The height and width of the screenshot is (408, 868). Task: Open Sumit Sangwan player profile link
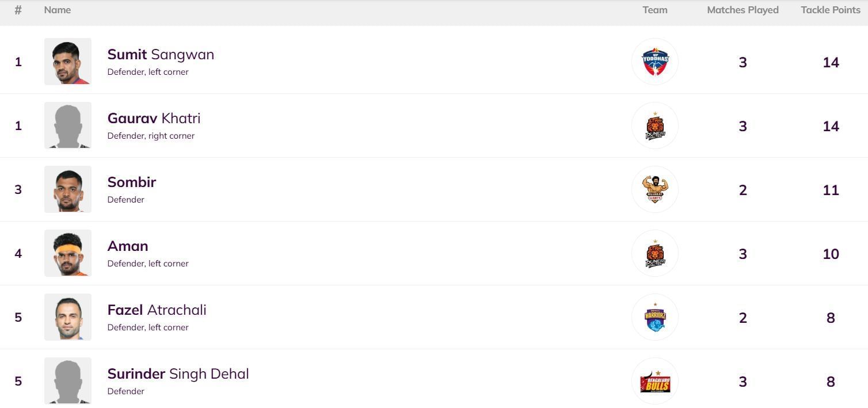[x=161, y=55]
